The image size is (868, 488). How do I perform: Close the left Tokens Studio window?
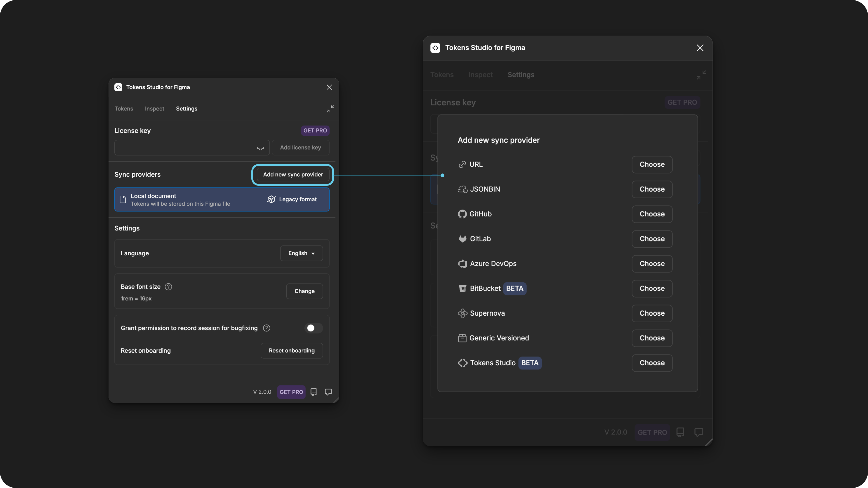point(329,87)
